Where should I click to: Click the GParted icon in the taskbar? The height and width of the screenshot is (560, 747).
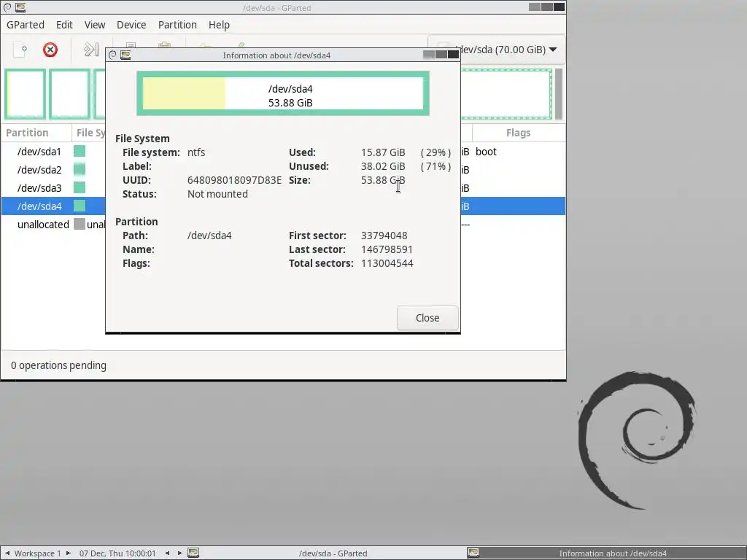(x=193, y=553)
